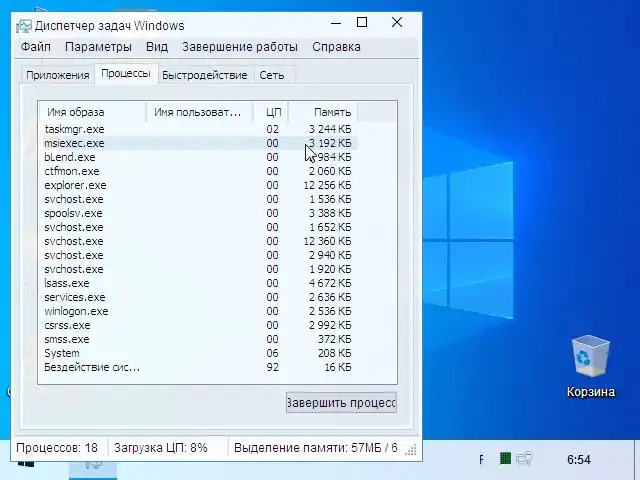The height and width of the screenshot is (480, 640).
Task: Minimize the Task Manager window
Action: [x=336, y=23]
